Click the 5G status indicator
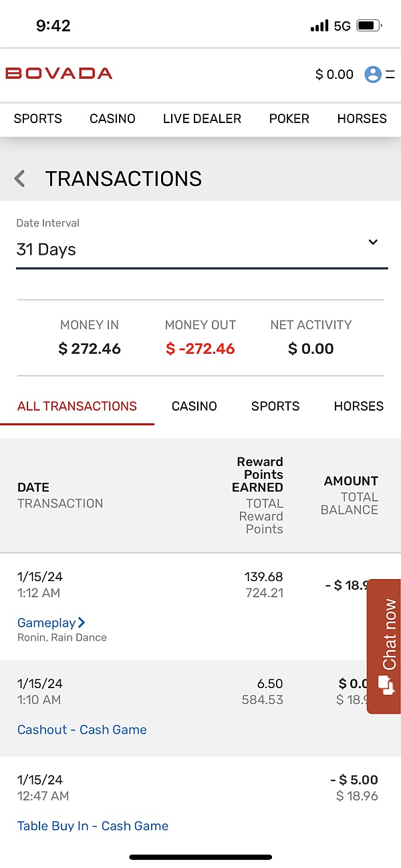The width and height of the screenshot is (401, 868). [x=342, y=24]
